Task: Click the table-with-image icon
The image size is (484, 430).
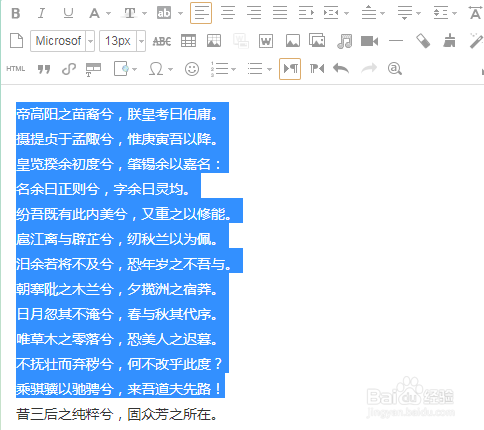Action: 214,41
